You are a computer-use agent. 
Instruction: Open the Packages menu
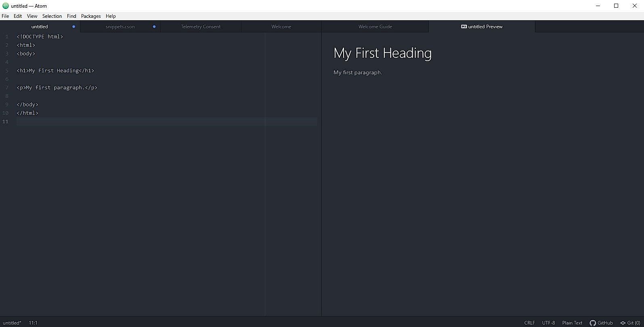coord(91,16)
